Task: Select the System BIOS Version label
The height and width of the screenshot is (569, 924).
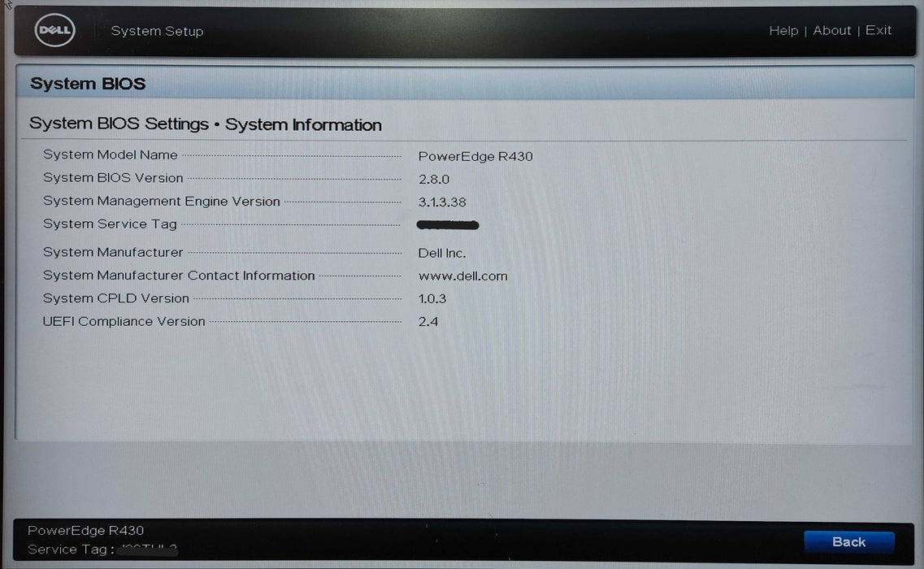Action: (x=113, y=177)
